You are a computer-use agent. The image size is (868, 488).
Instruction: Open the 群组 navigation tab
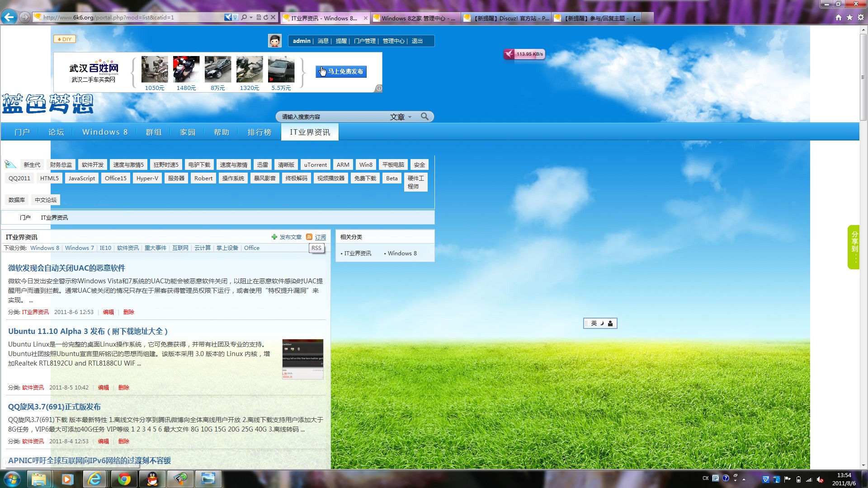coord(154,132)
